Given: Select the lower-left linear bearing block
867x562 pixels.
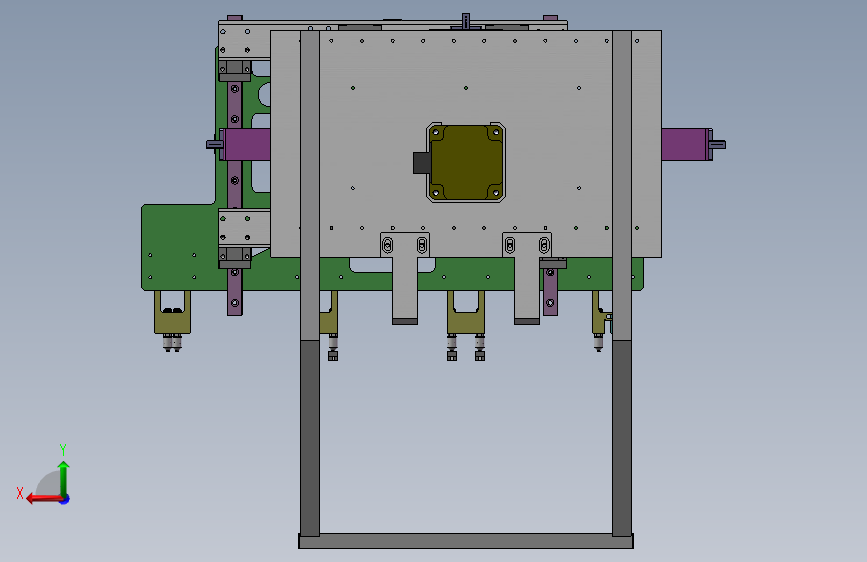Looking at the screenshot, I should click(x=234, y=258).
